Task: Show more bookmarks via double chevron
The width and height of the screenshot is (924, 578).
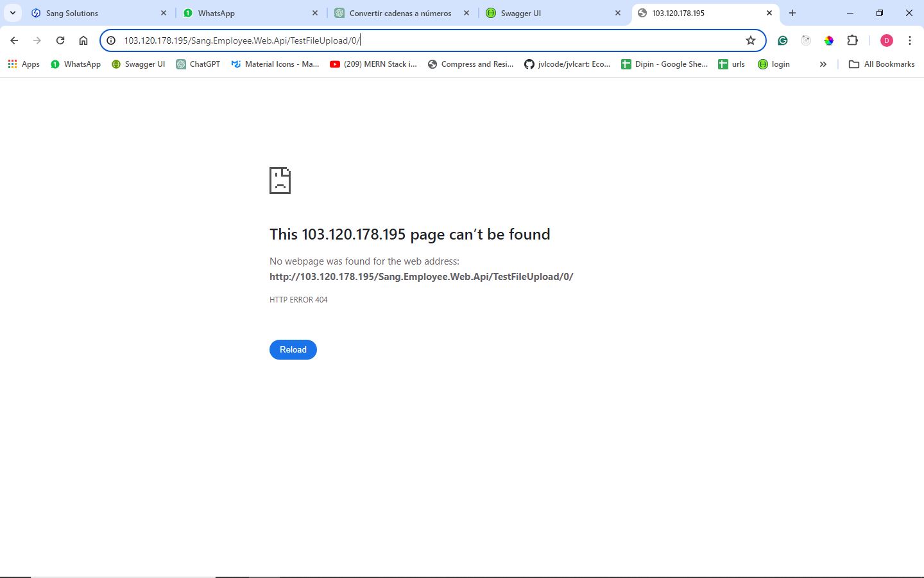Action: tap(823, 64)
